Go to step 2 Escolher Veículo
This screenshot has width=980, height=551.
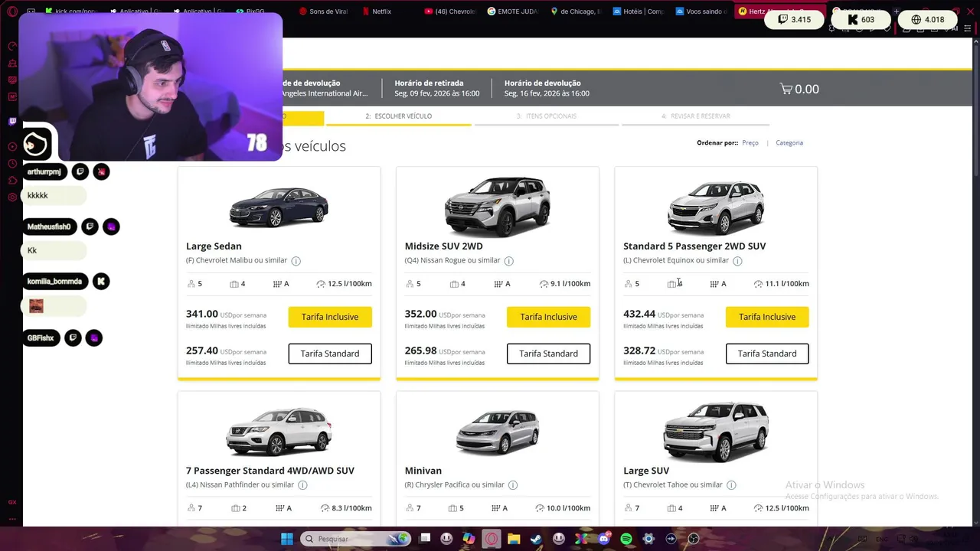398,116
